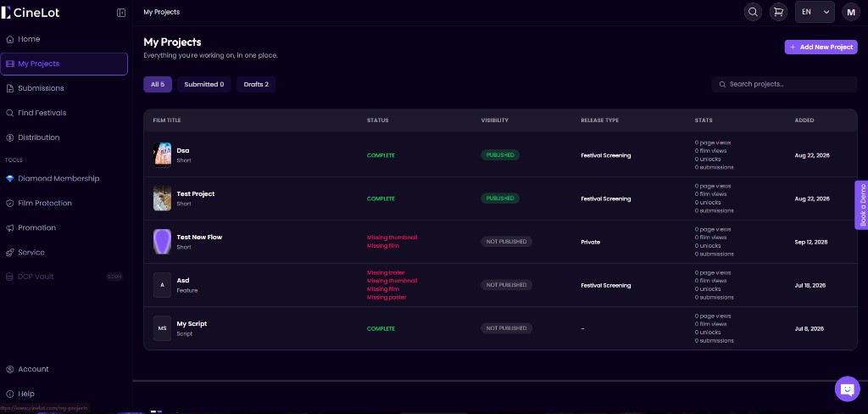This screenshot has width=868, height=414.
Task: Open the Book a Demo side button
Action: [x=862, y=205]
